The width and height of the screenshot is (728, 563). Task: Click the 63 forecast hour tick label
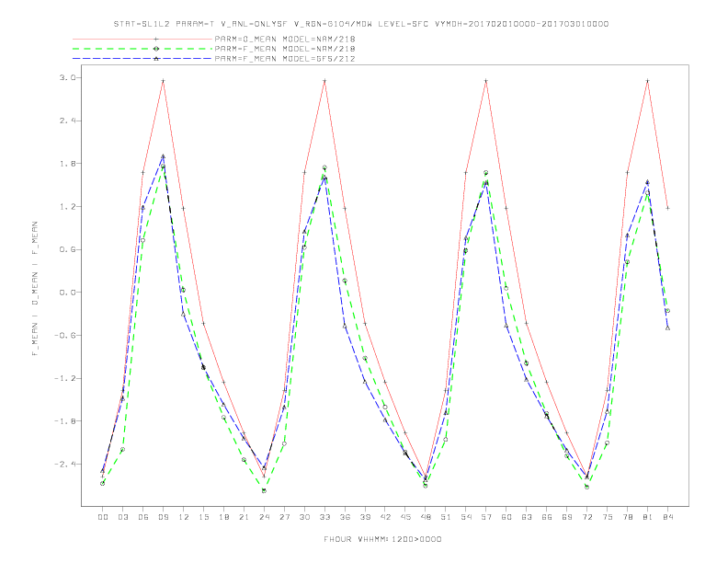click(527, 517)
